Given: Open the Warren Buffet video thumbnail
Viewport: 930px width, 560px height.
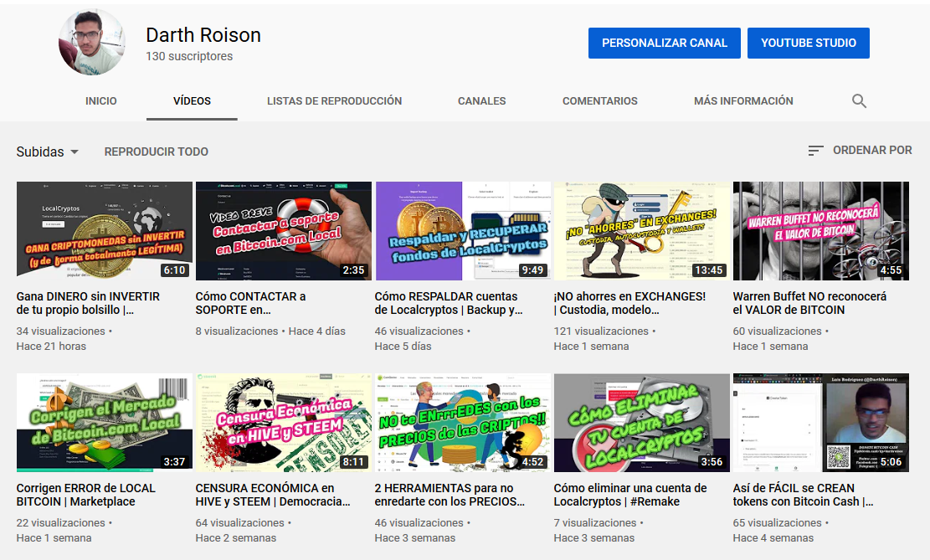Looking at the screenshot, I should [x=821, y=231].
